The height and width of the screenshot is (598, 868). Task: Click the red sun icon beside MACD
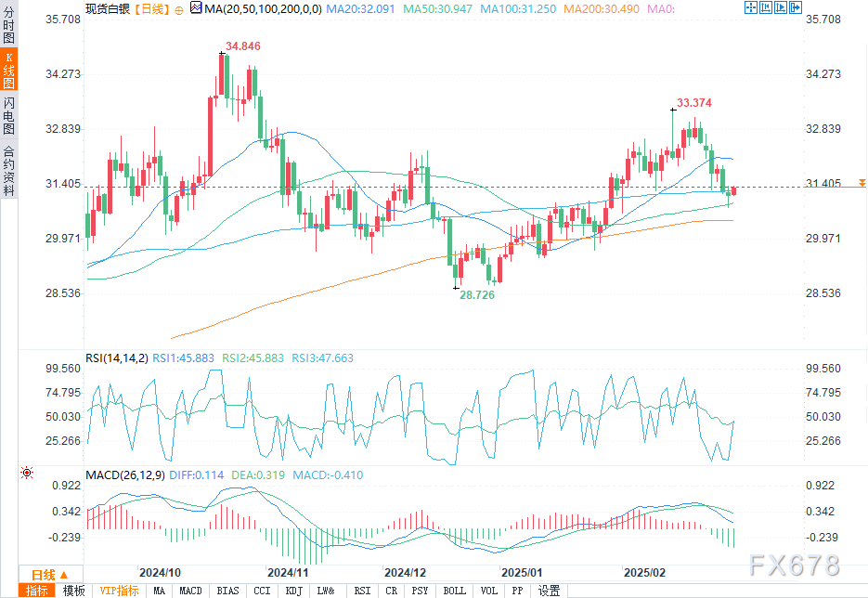(27, 473)
